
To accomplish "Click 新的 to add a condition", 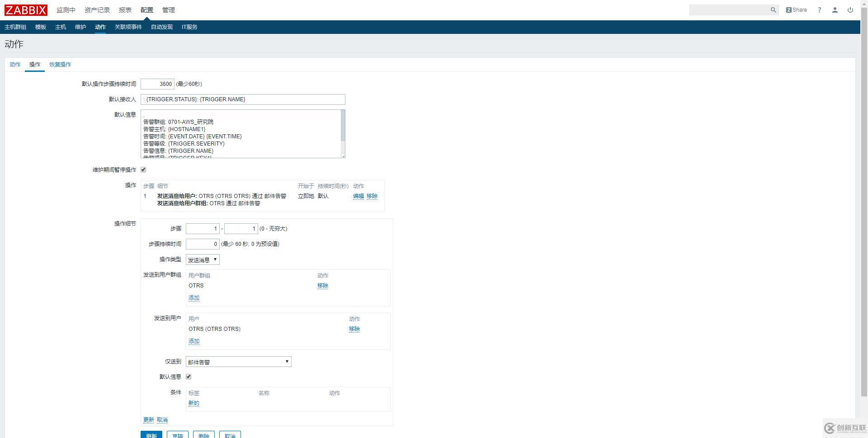I will (x=194, y=403).
